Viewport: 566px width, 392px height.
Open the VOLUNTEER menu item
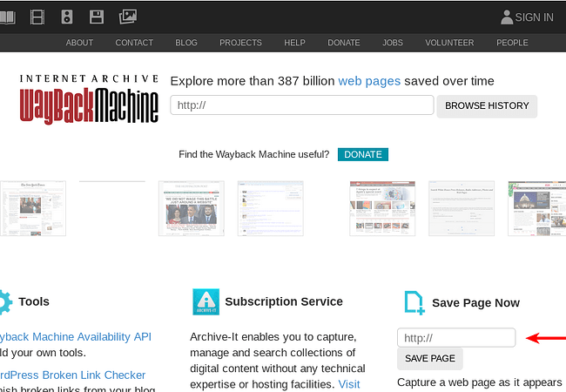pyautogui.click(x=449, y=43)
